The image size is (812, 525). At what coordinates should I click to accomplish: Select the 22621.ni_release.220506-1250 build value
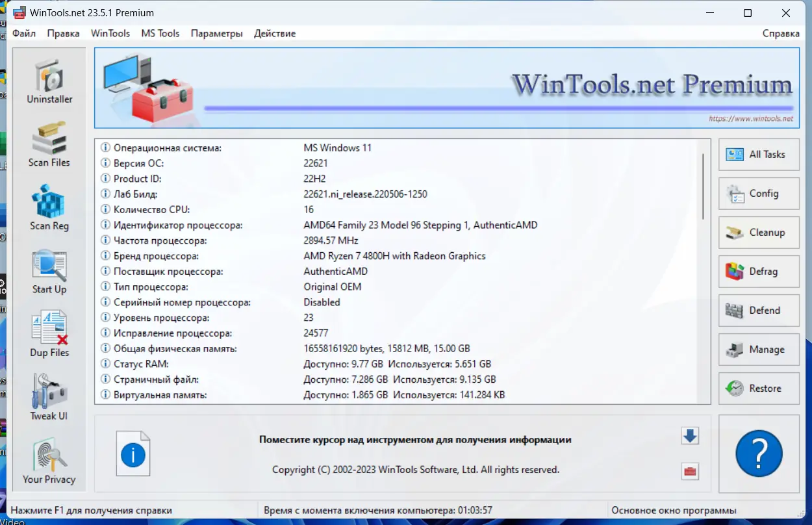(366, 194)
